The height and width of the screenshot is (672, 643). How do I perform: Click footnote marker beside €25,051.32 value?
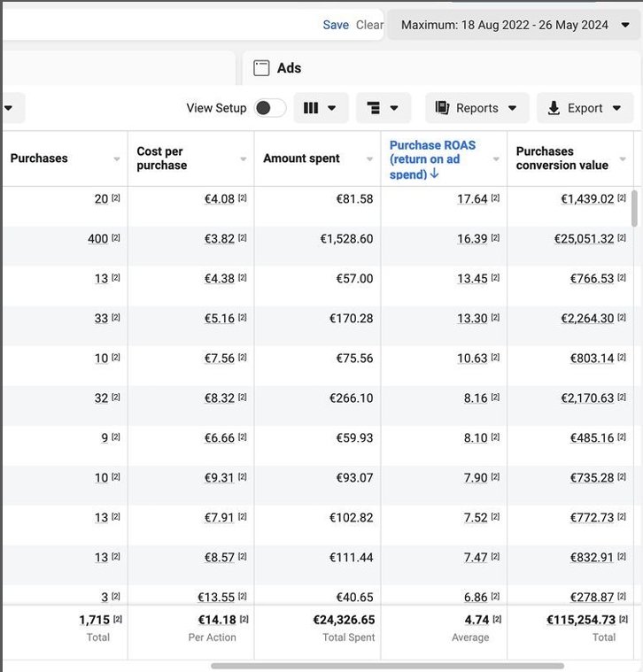(622, 238)
